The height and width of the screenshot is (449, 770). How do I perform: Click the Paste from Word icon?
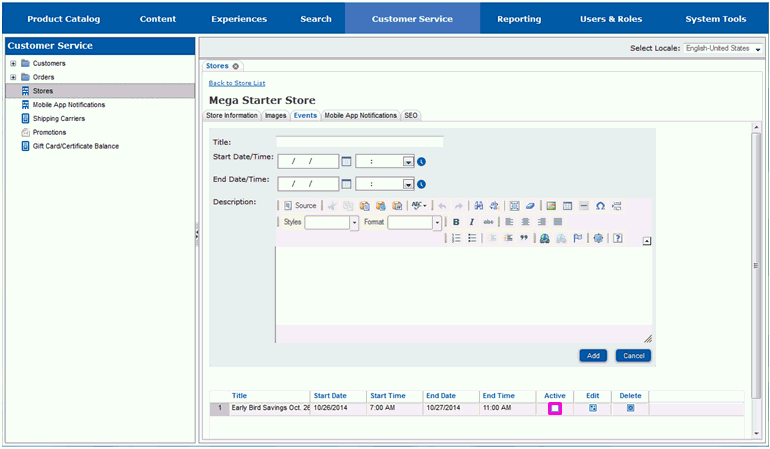coord(397,206)
